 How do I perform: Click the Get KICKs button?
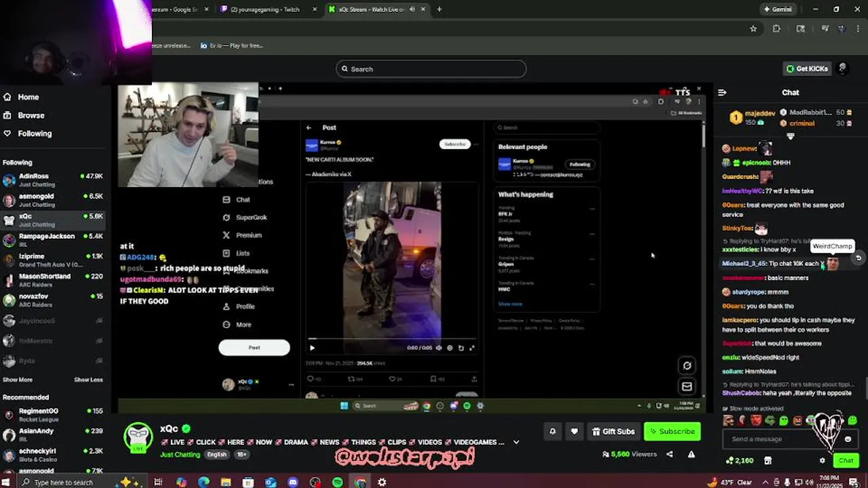(x=807, y=68)
